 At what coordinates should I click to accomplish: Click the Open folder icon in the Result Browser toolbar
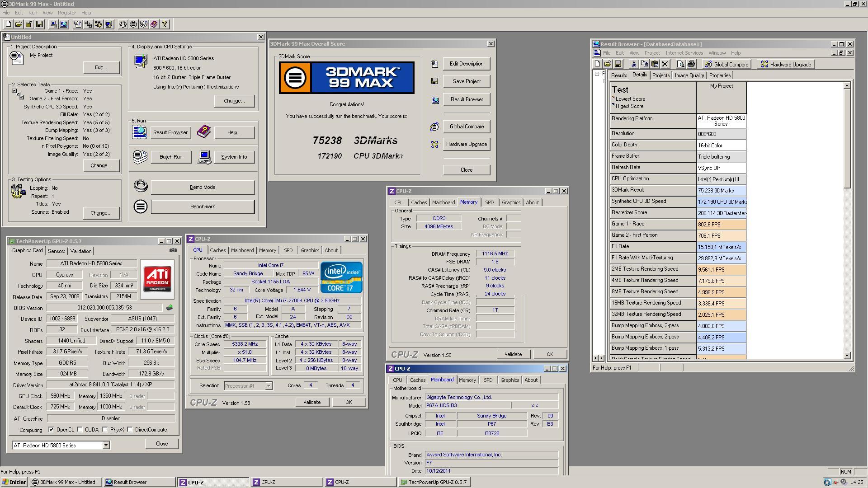608,64
